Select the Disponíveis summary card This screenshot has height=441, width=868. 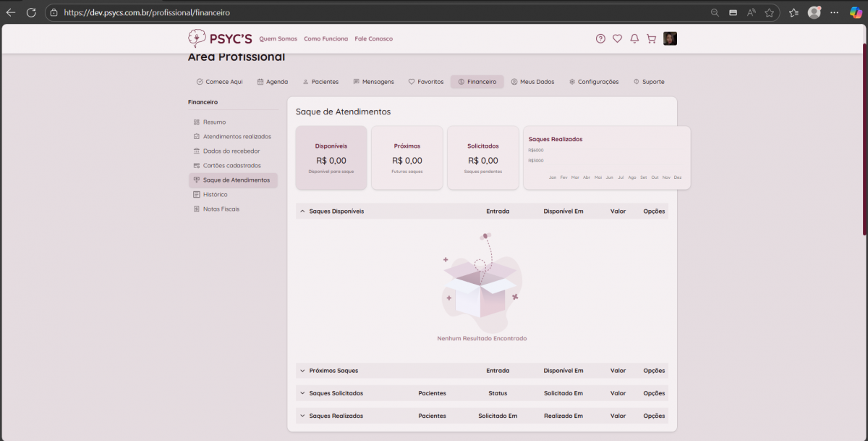331,158
